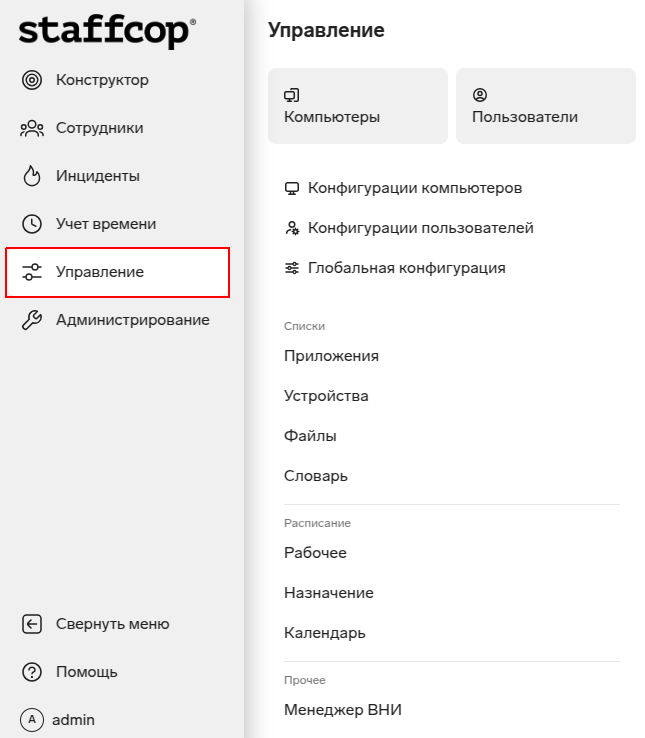Open Менеджер ВНИ
This screenshot has height=738, width=645.
(x=342, y=710)
